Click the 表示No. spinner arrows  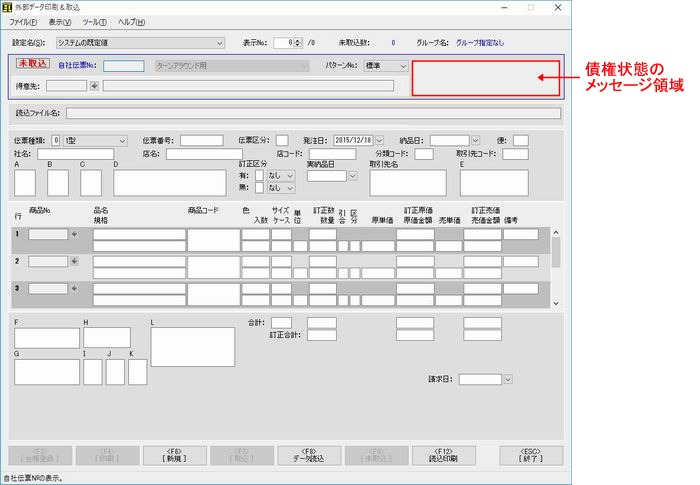tap(296, 43)
